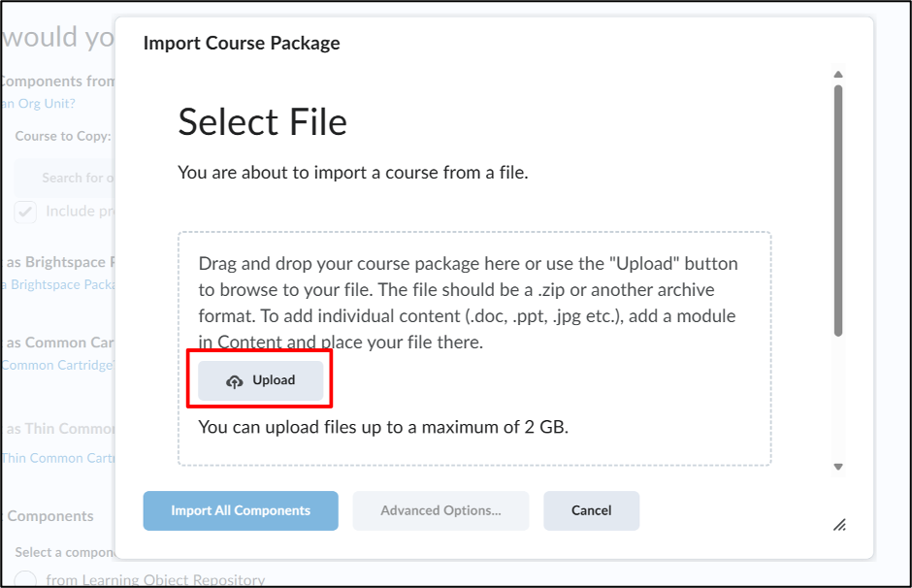Open the 'Thin Common Cartridge' help link
The width and height of the screenshot is (912, 588).
coord(58,458)
